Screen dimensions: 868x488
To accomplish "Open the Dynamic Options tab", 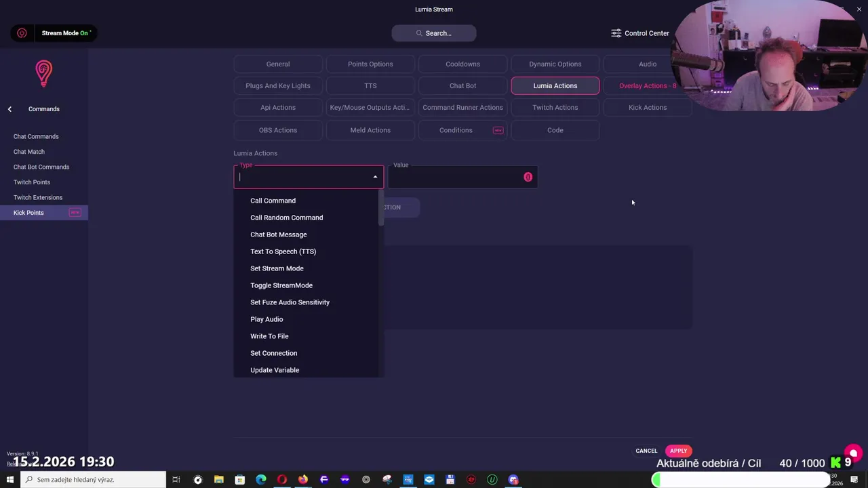I will 555,64.
